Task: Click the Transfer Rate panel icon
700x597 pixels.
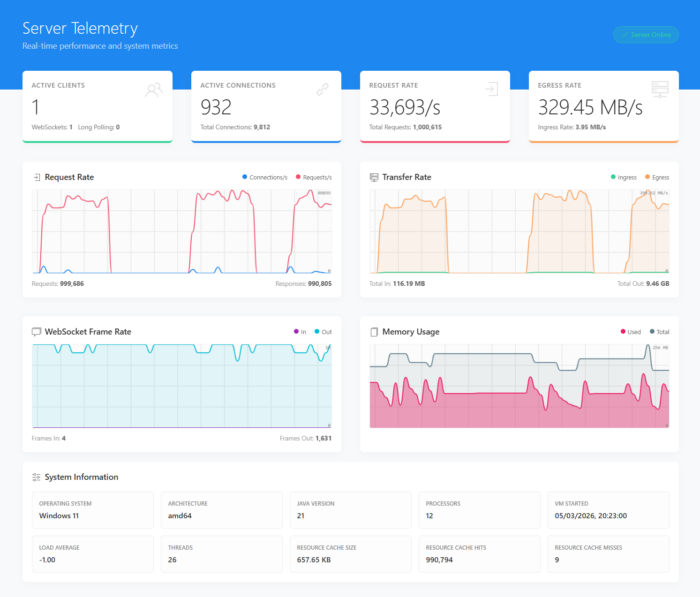Action: (x=374, y=177)
